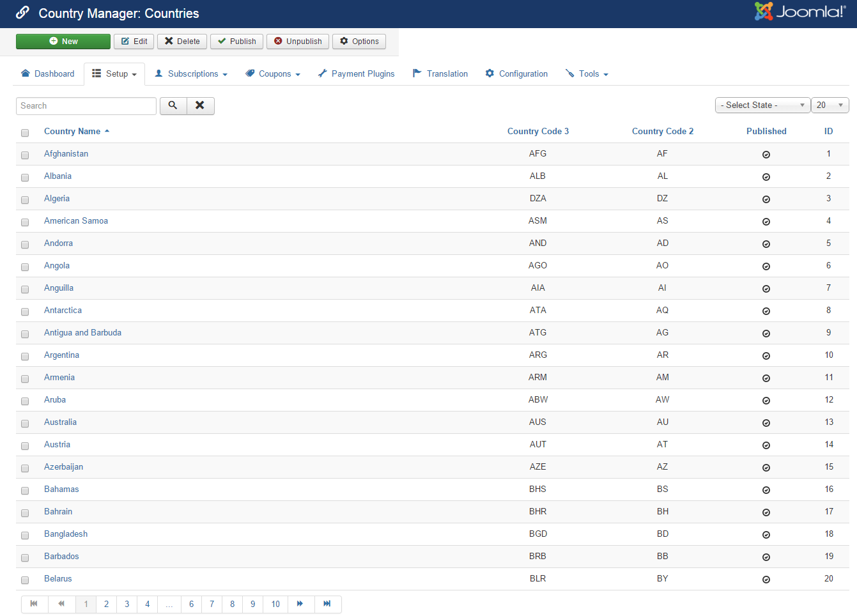Click the Unpublish toolbar button

click(x=298, y=42)
